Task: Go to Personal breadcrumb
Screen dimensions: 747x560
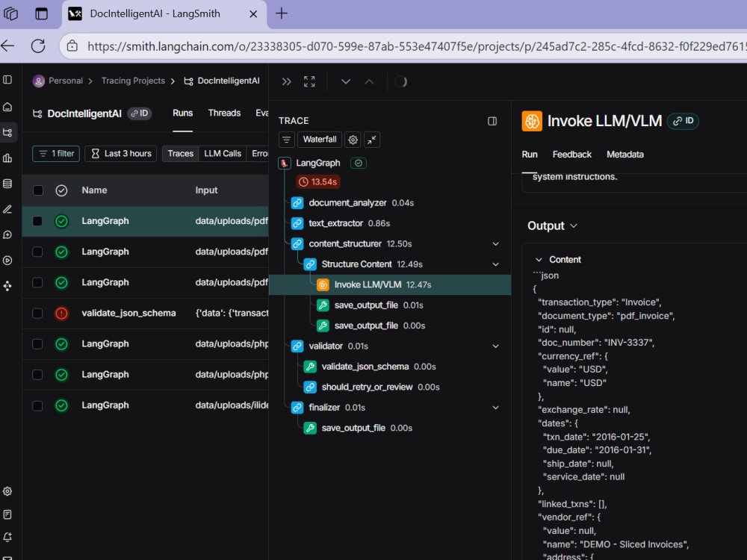Action: click(66, 81)
